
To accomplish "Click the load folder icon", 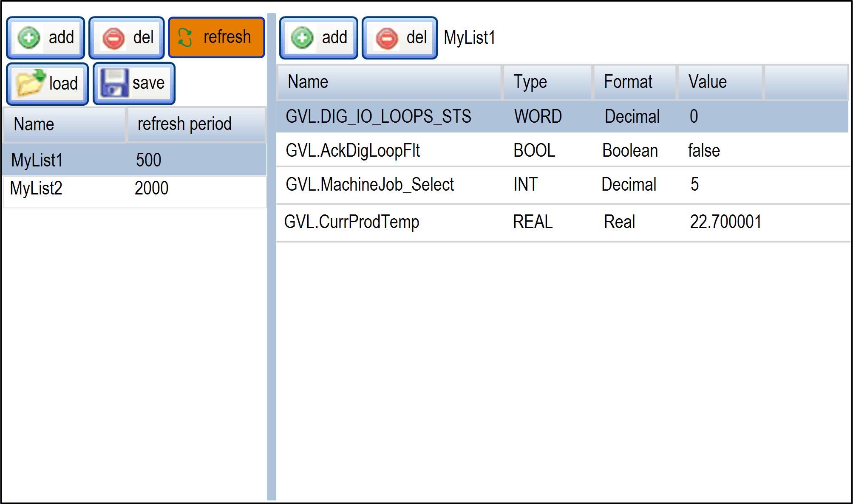I will [30, 83].
